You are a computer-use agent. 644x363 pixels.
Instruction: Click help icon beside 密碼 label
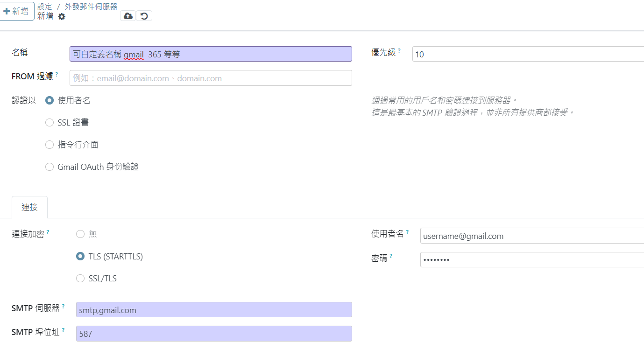click(391, 256)
